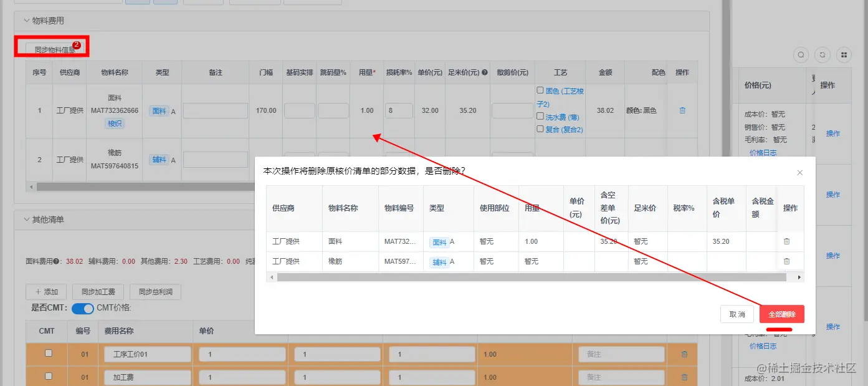Click 备注 field in 工序工价01 row
Viewport: 868px width, 386px height.
[622, 354]
